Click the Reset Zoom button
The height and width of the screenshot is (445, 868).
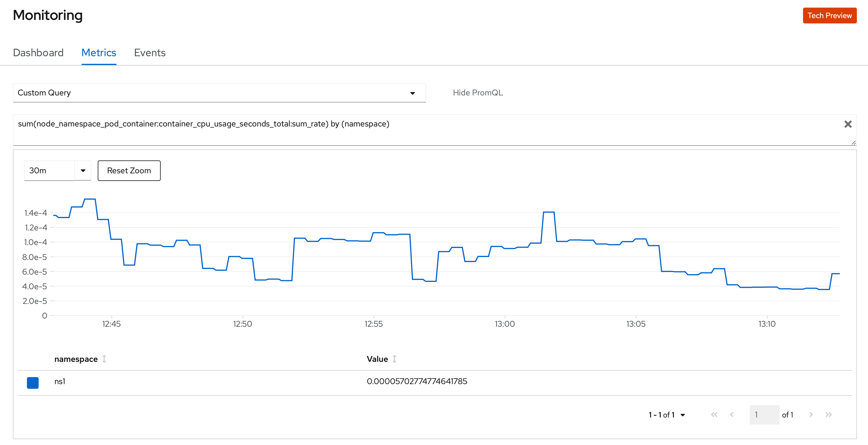coord(129,171)
